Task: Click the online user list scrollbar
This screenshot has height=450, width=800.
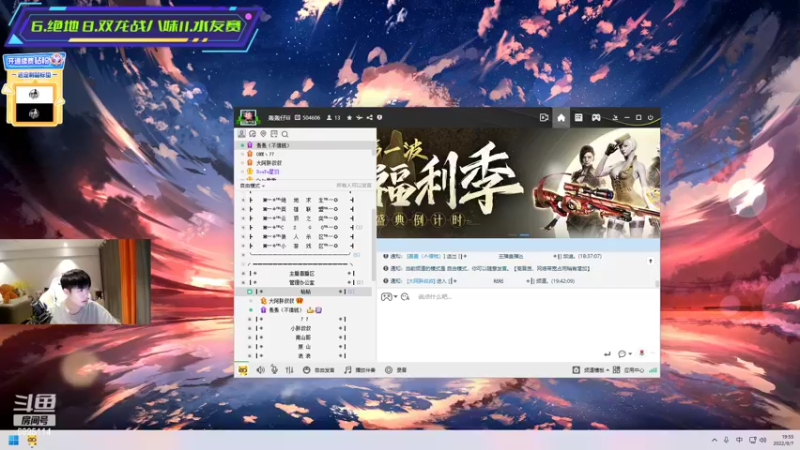Action: 374,146
